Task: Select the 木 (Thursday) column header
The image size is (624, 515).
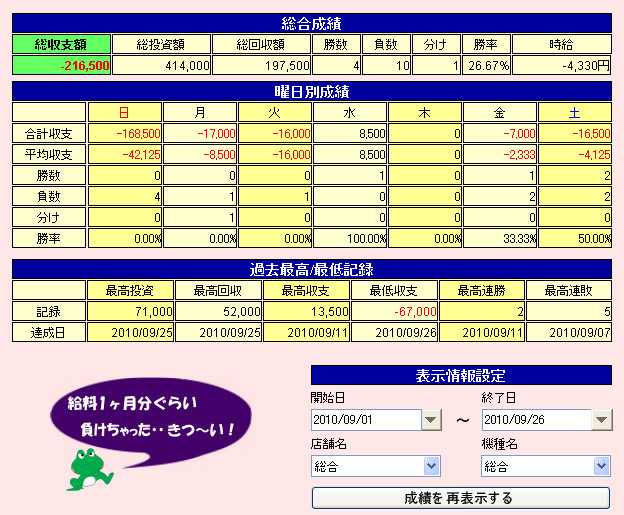Action: pyautogui.click(x=425, y=112)
